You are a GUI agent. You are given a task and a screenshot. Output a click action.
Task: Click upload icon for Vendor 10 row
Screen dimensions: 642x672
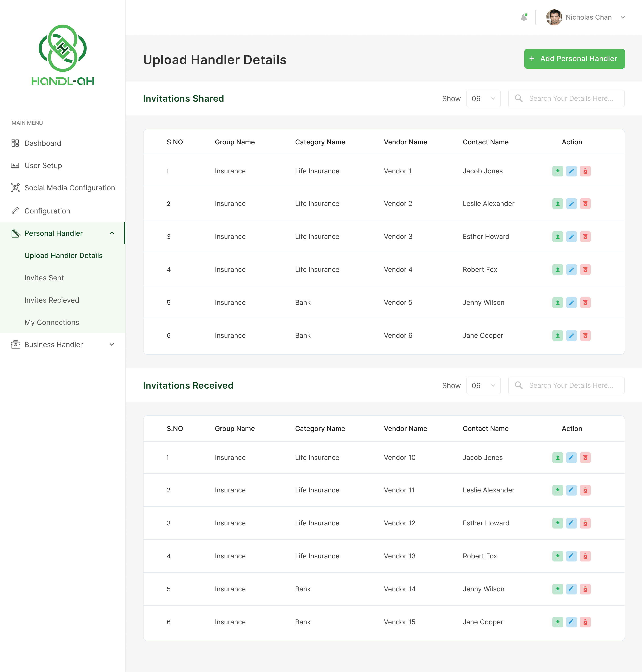558,458
